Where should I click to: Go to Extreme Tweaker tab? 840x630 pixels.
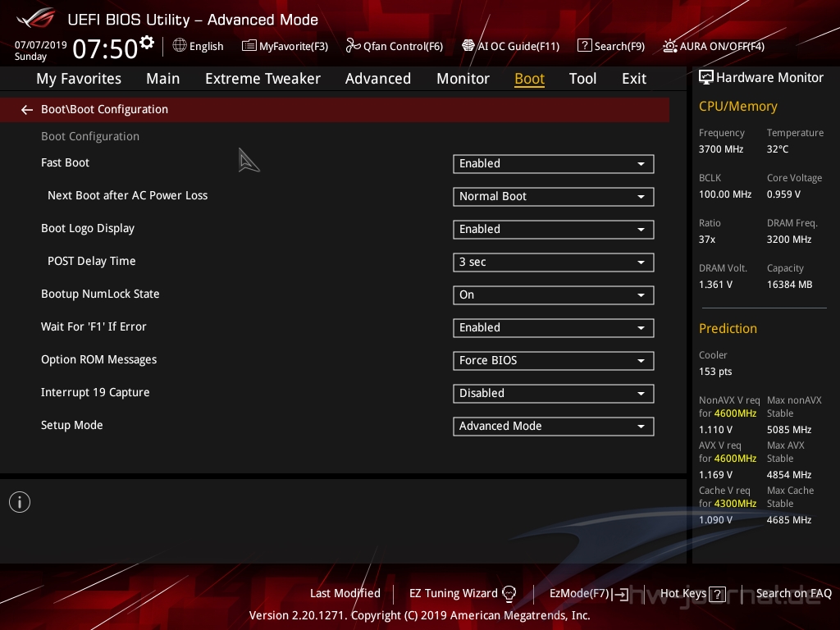coord(262,79)
